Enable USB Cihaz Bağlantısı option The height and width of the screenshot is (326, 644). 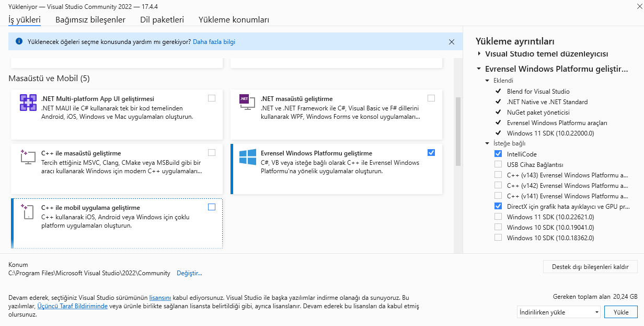[x=498, y=164]
